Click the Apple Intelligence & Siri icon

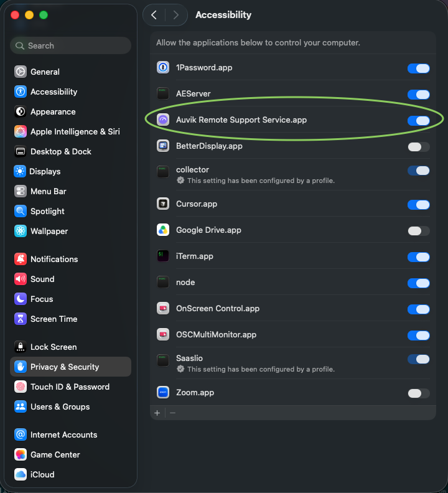click(21, 131)
